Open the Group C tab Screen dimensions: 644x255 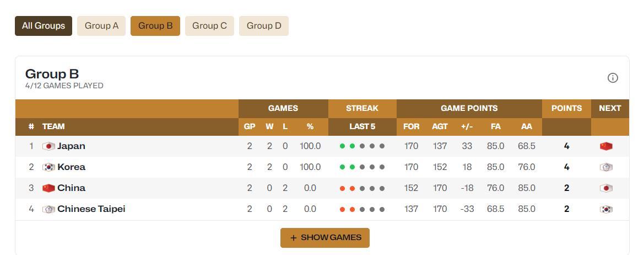tap(209, 26)
